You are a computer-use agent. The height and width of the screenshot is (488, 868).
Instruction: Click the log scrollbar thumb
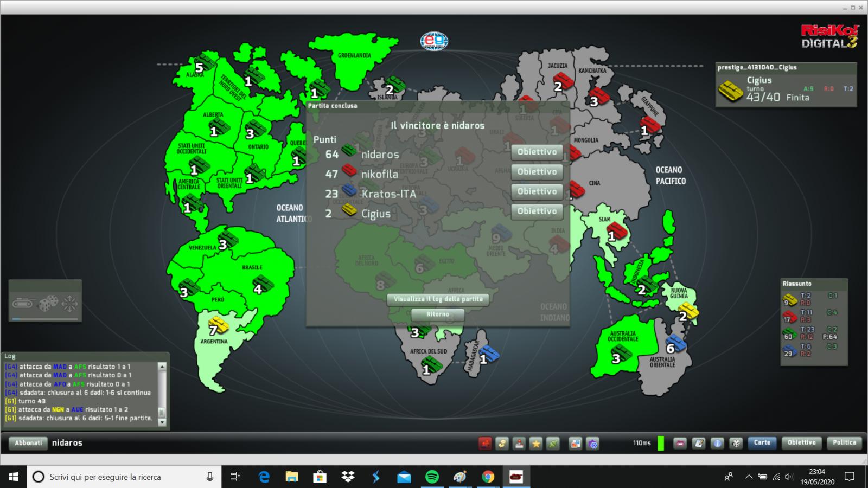pyautogui.click(x=162, y=413)
